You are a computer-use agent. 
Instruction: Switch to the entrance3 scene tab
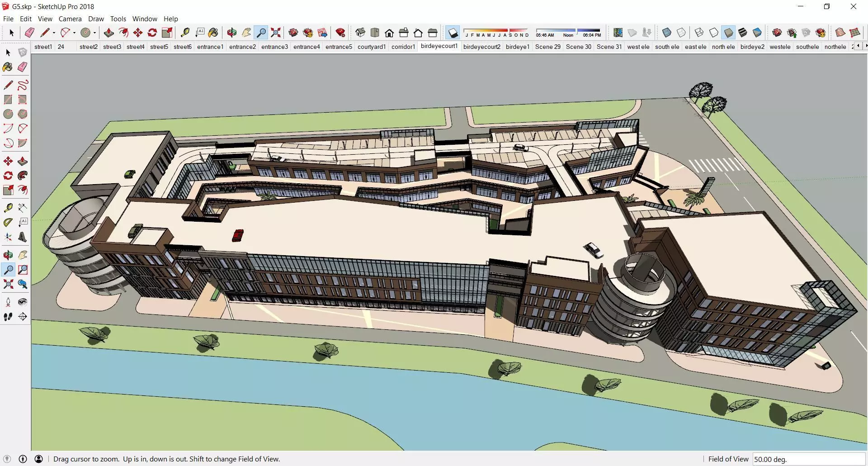[x=274, y=47]
